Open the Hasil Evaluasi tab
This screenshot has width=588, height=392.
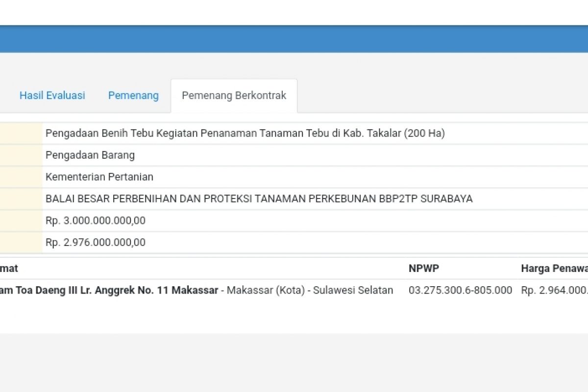52,96
